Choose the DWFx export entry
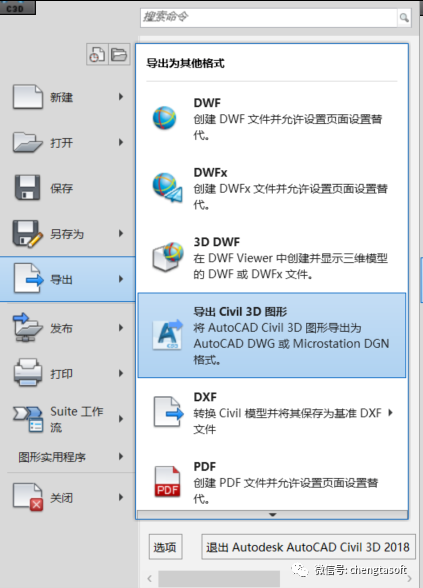The image size is (423, 588). pyautogui.click(x=272, y=188)
